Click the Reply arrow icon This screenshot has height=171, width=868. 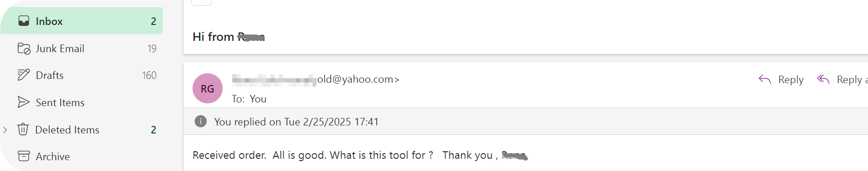(x=765, y=80)
